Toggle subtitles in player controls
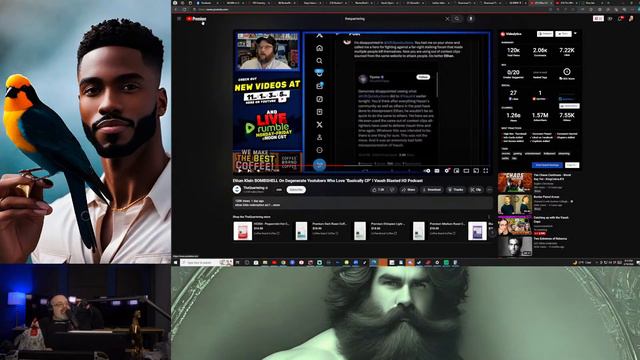The width and height of the screenshot is (640, 360). coord(437,171)
